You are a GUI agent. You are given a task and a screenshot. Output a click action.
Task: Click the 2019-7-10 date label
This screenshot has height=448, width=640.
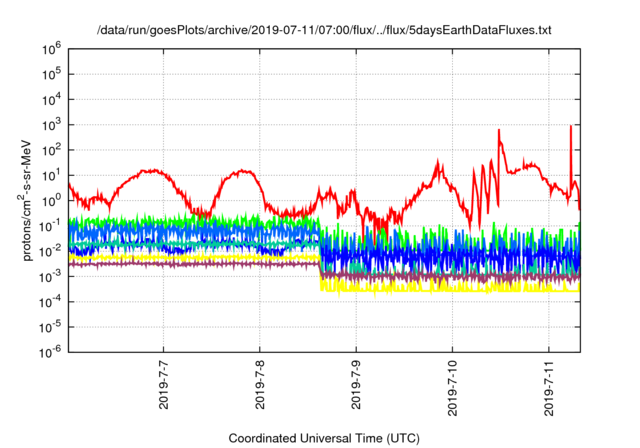click(x=453, y=388)
